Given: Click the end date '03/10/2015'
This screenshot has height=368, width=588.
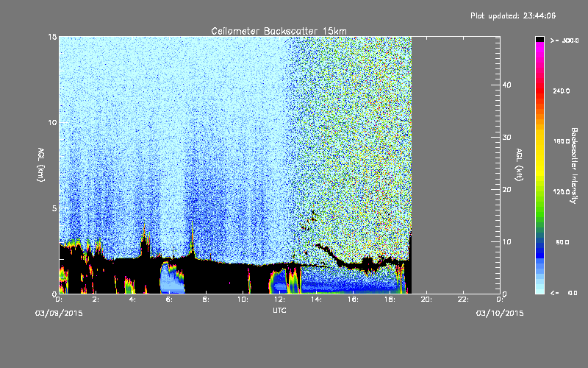Looking at the screenshot, I should [500, 314].
